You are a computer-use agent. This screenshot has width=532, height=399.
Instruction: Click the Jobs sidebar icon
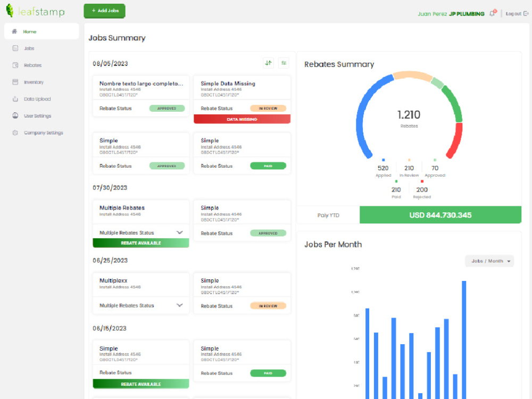15,48
